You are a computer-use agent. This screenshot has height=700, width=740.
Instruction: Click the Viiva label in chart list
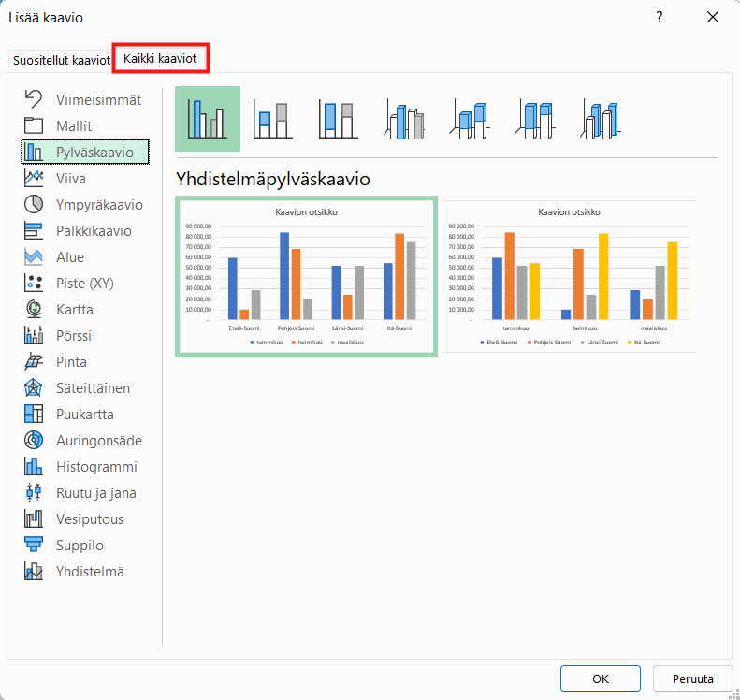click(71, 179)
